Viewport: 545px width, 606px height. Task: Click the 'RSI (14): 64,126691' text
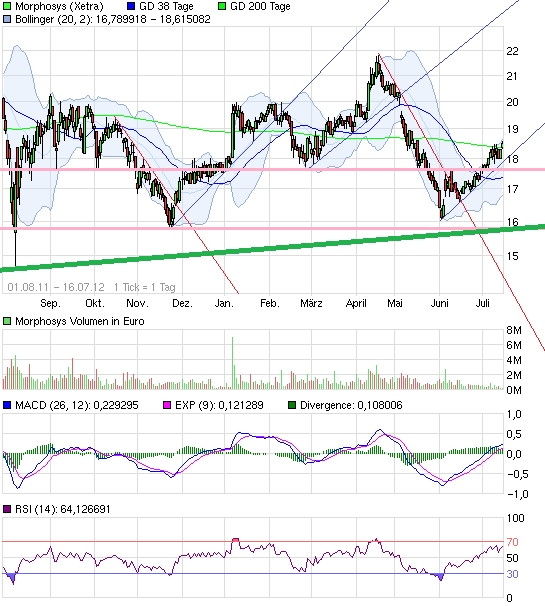63,509
